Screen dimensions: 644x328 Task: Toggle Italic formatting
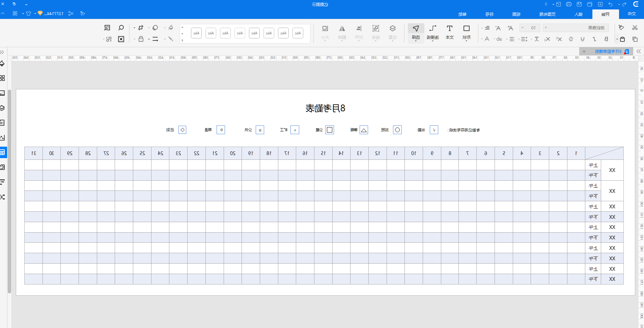[594, 39]
